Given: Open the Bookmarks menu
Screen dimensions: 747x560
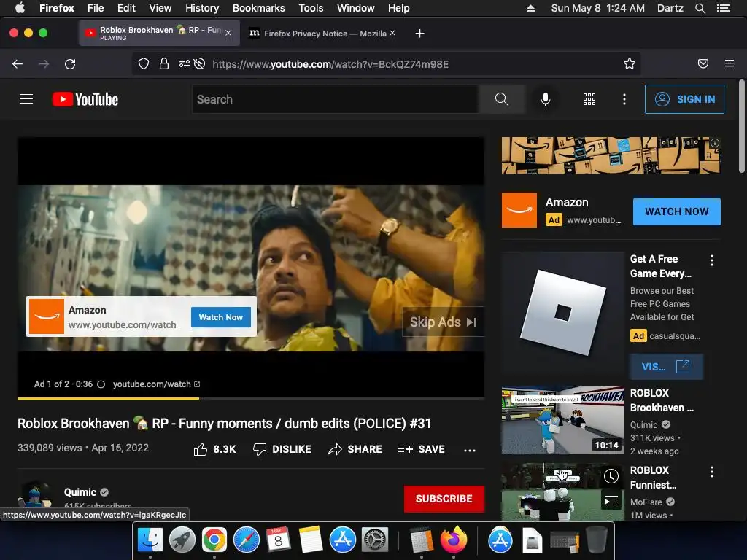Looking at the screenshot, I should (x=259, y=8).
